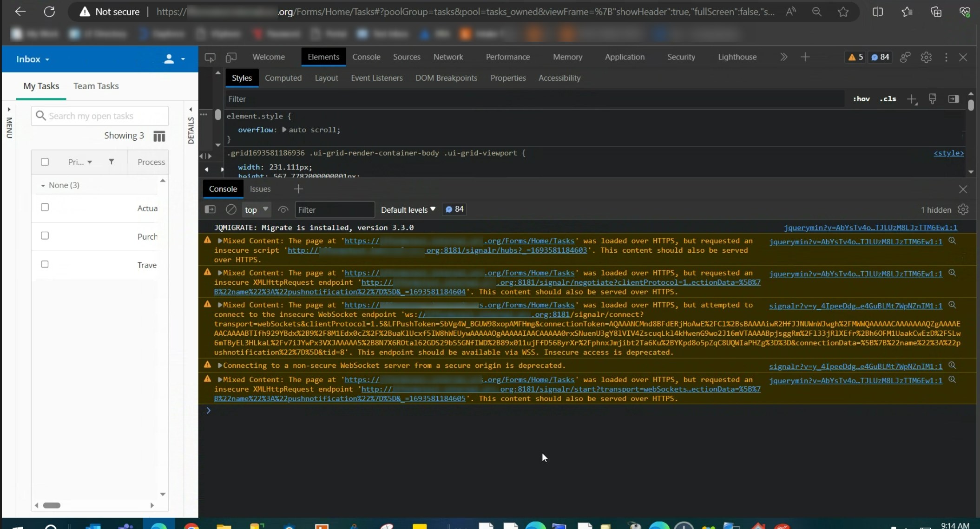The height and width of the screenshot is (529, 980).
Task: Toggle .cls element classes panel
Action: coord(888,98)
